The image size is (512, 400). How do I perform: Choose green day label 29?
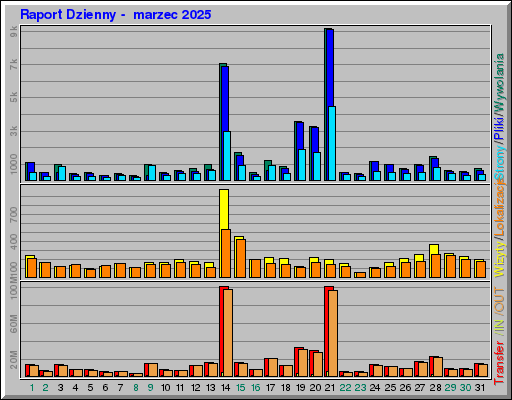(x=450, y=388)
